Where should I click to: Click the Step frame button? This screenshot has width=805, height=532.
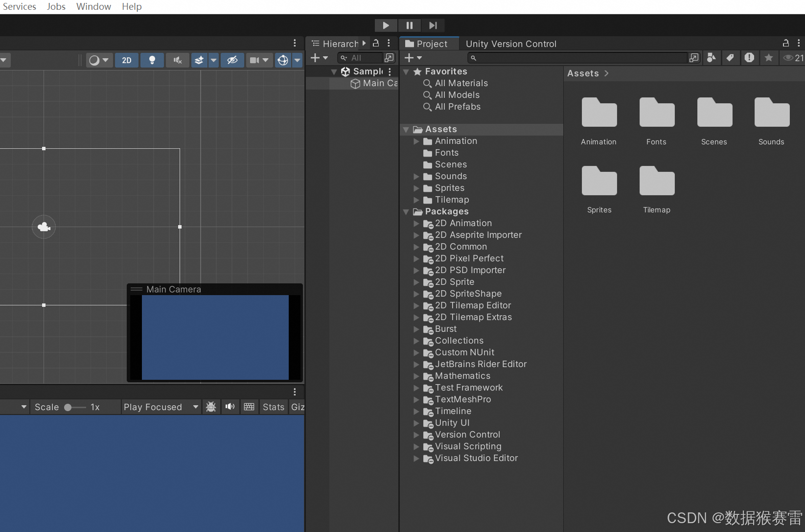click(433, 25)
